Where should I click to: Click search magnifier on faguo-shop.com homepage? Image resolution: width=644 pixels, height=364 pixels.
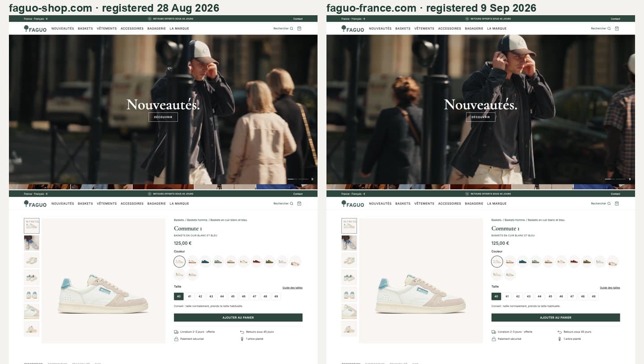[292, 28]
